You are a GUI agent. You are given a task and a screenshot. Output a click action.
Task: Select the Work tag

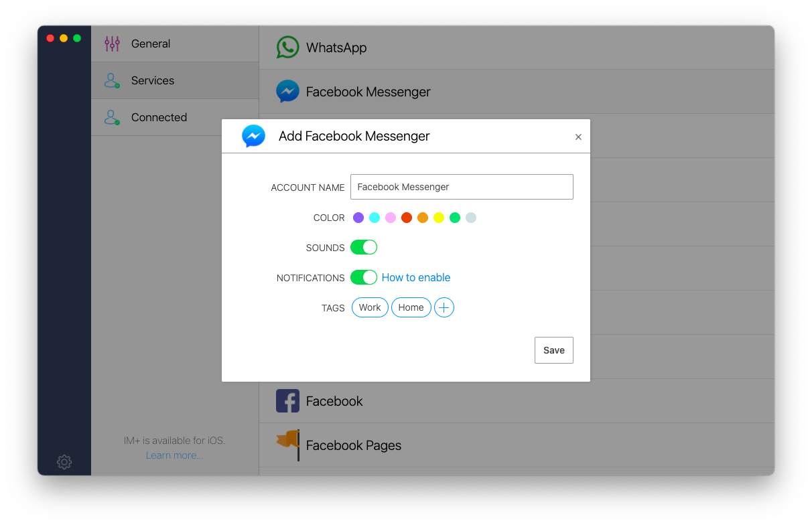[x=370, y=307]
